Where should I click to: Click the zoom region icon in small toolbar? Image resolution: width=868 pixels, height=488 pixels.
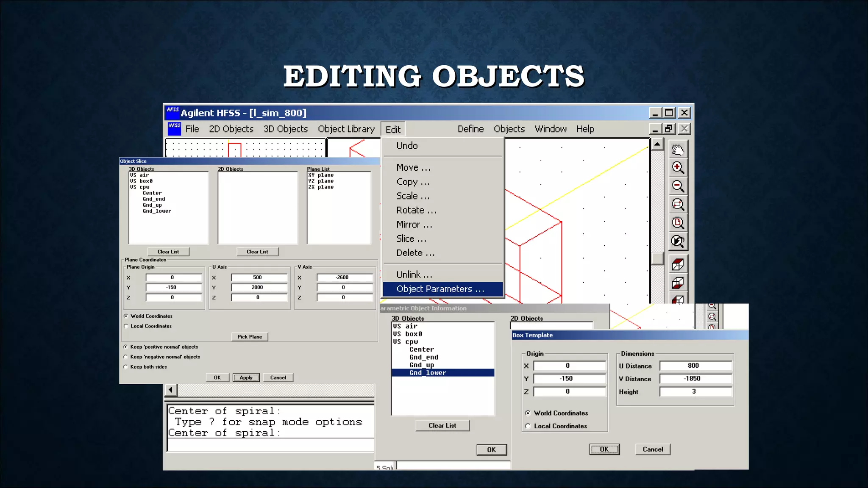(x=712, y=316)
